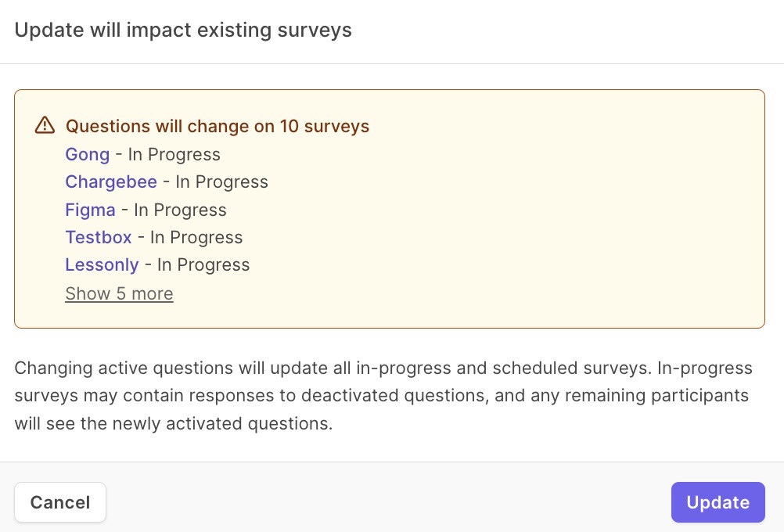Viewport: 784px width, 532px height.
Task: Click the In Progress status beside Lessonly
Action: (x=204, y=264)
